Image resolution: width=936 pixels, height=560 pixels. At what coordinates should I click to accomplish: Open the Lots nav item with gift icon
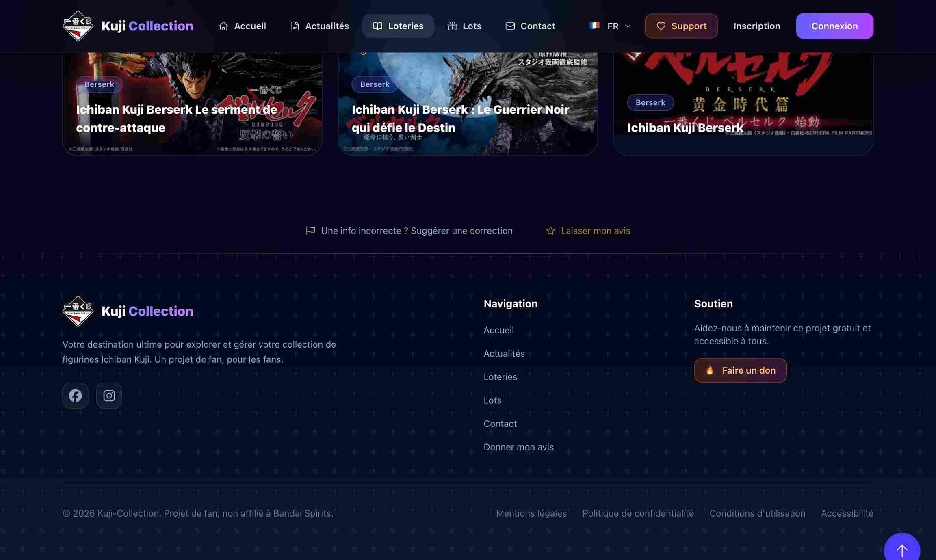pyautogui.click(x=464, y=26)
